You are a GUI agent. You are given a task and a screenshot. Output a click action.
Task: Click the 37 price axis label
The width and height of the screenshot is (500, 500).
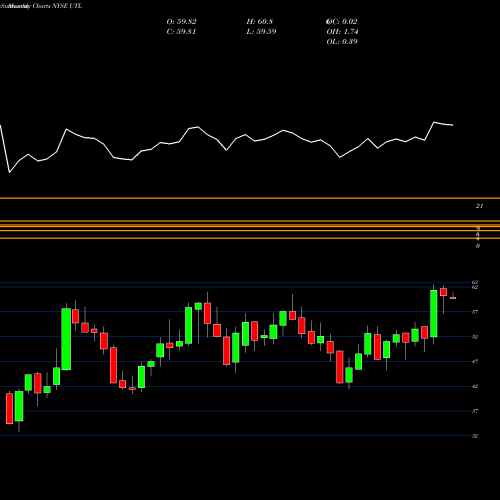(475, 411)
